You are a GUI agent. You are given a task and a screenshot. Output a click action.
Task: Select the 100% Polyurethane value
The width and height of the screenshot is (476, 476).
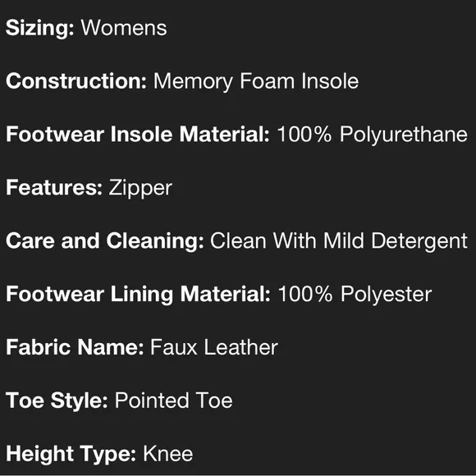point(372,135)
